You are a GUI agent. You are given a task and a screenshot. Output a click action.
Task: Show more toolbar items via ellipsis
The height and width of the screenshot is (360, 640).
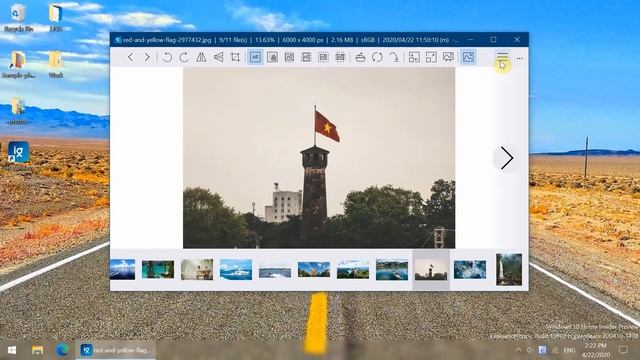(520, 58)
